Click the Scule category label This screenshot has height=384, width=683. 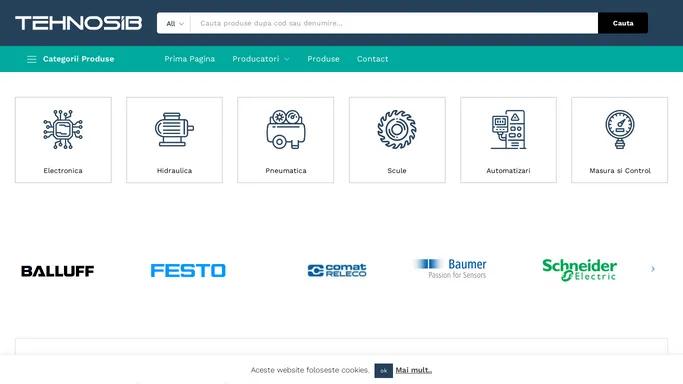(x=397, y=171)
